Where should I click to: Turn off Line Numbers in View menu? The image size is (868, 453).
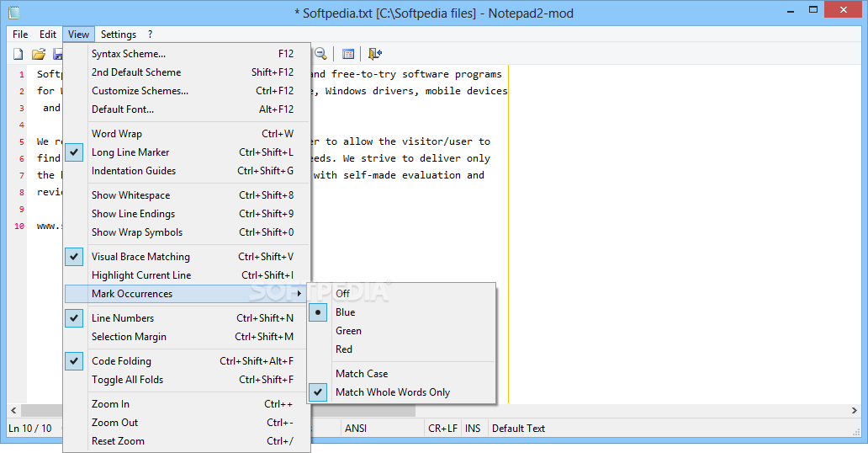coord(187,318)
